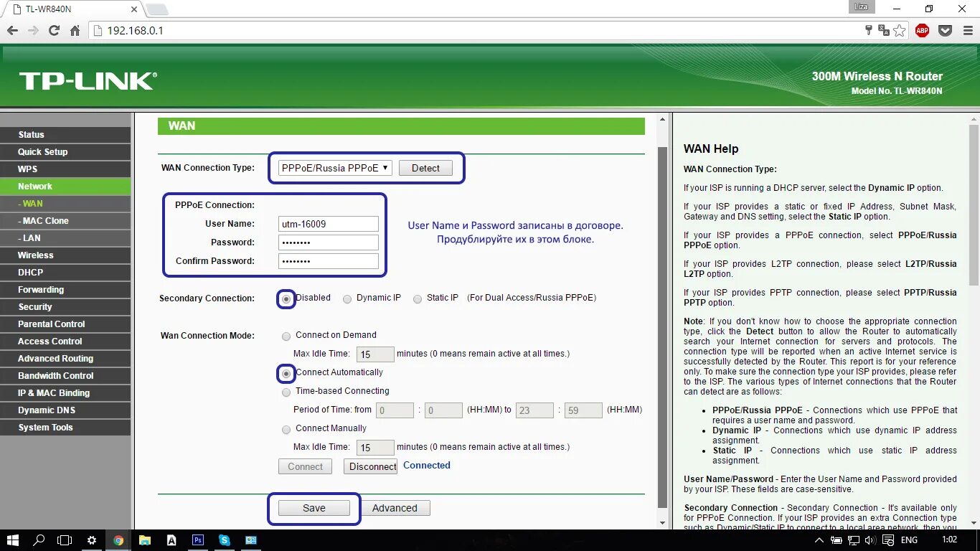Open the LAN submenu

[65, 238]
